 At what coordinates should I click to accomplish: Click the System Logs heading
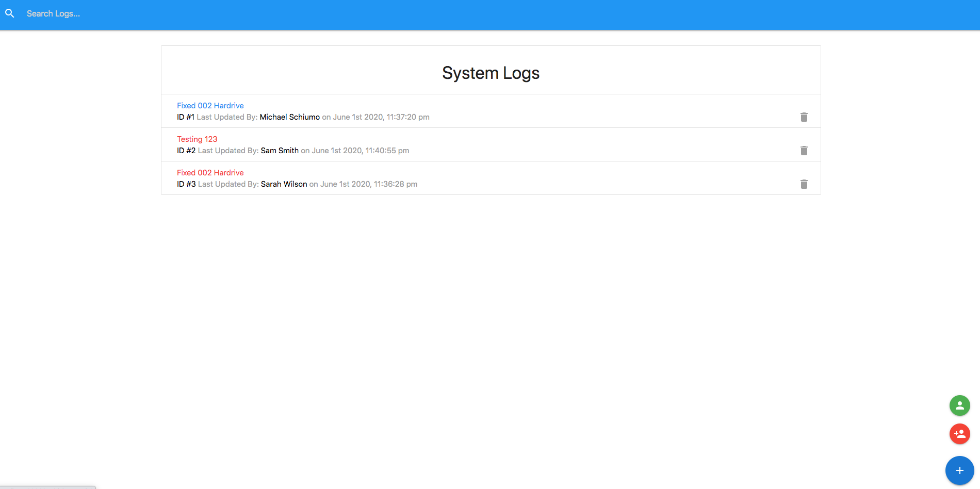tap(491, 73)
